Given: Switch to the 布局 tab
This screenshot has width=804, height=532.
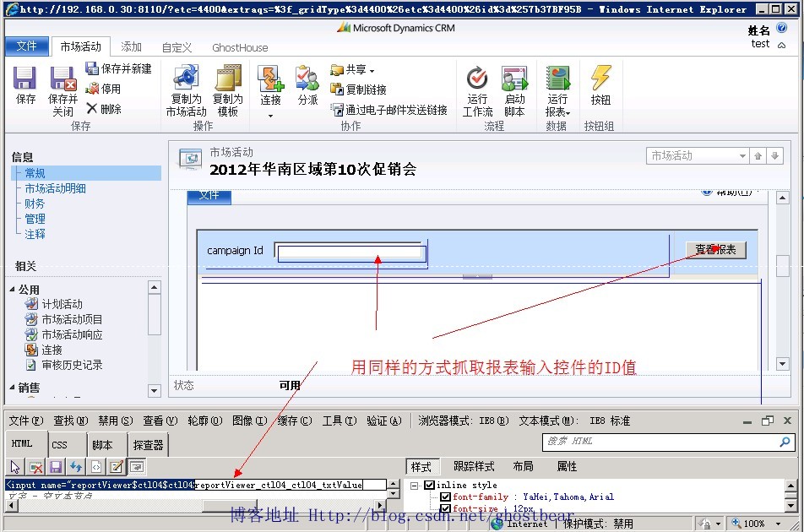Looking at the screenshot, I should tap(523, 466).
